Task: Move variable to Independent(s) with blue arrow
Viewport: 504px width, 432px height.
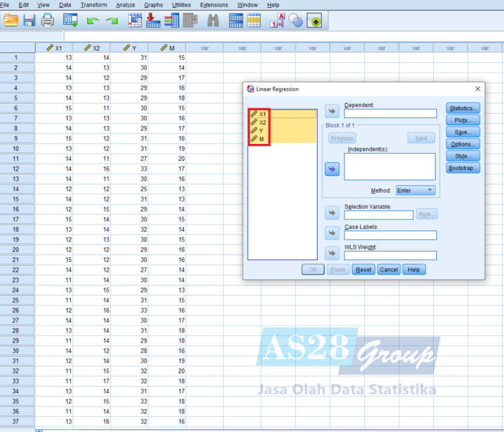Action: (x=332, y=169)
